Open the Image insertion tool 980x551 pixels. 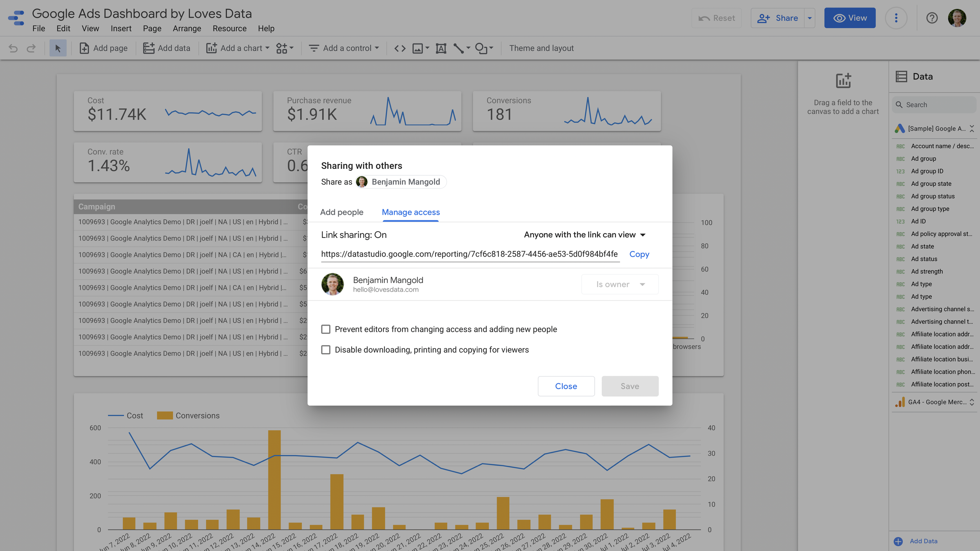[x=417, y=48]
